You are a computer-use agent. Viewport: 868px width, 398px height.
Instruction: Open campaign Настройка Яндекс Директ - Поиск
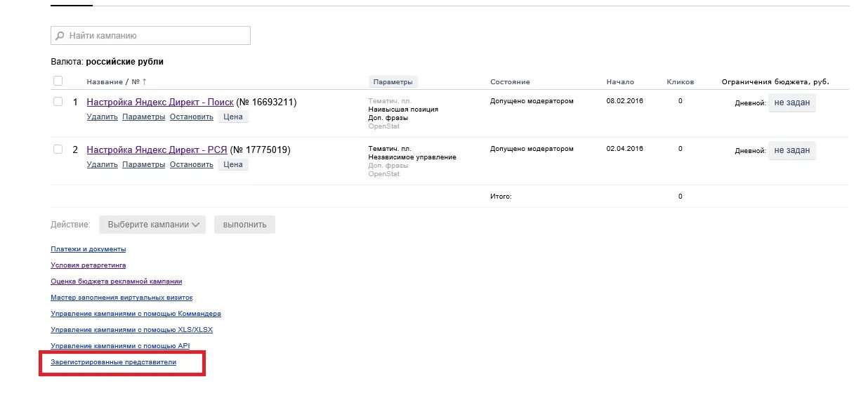click(159, 102)
